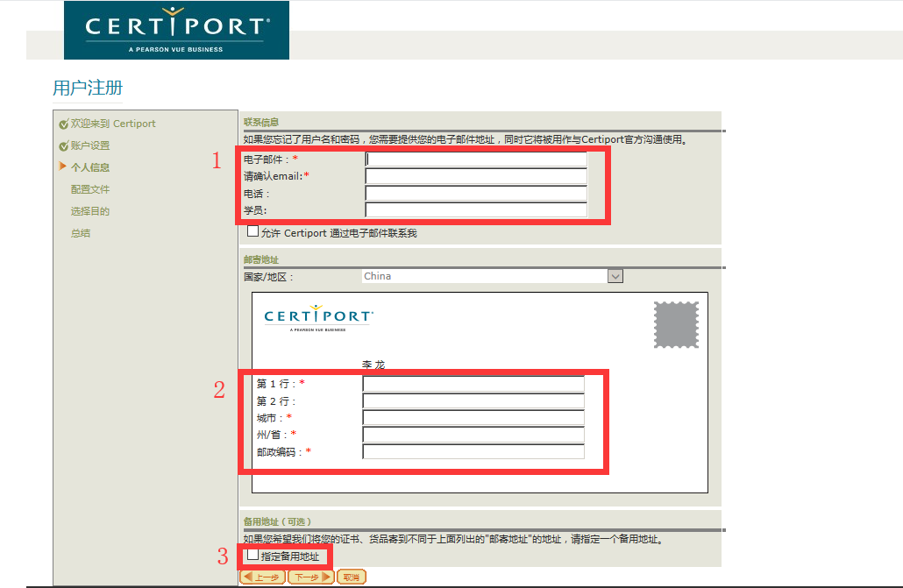Click the checkmark icon beside 欢迎来到 Certiport

tap(63, 124)
